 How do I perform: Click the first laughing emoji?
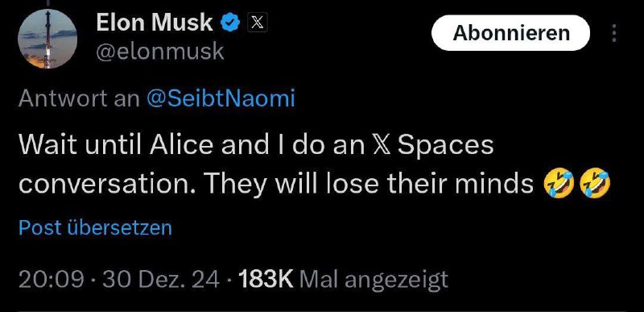[559, 185]
